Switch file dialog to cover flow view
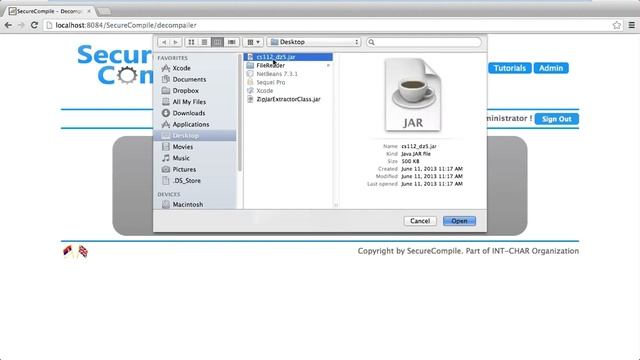The height and width of the screenshot is (360, 640). [231, 42]
